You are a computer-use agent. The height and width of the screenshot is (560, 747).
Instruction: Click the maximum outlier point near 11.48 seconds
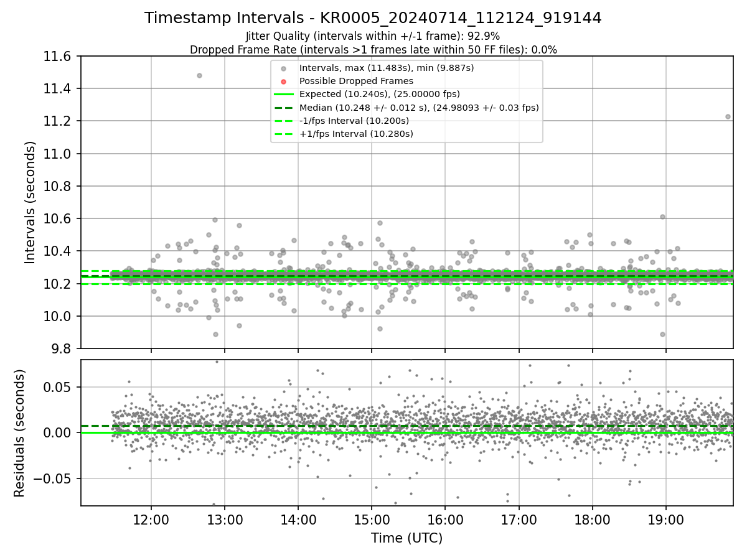(x=199, y=75)
